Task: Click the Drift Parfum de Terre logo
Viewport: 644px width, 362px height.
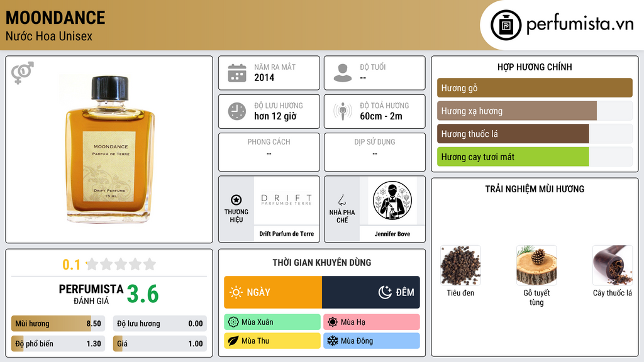Action: (287, 200)
